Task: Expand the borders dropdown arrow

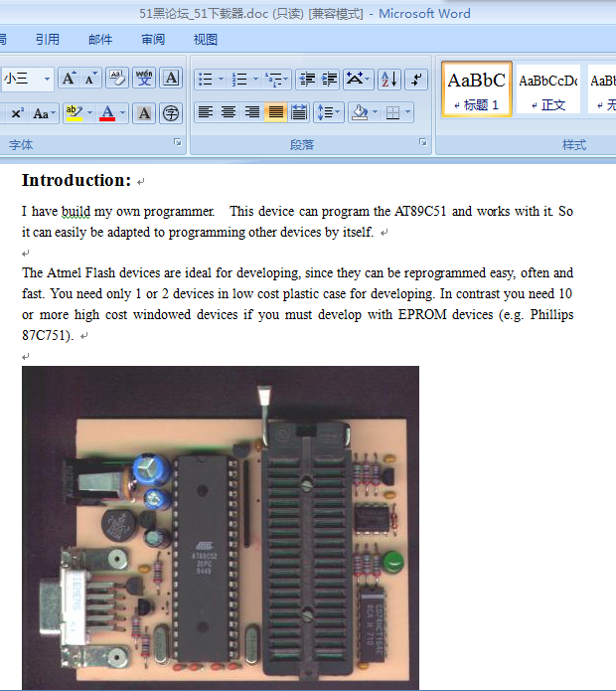Action: click(407, 112)
